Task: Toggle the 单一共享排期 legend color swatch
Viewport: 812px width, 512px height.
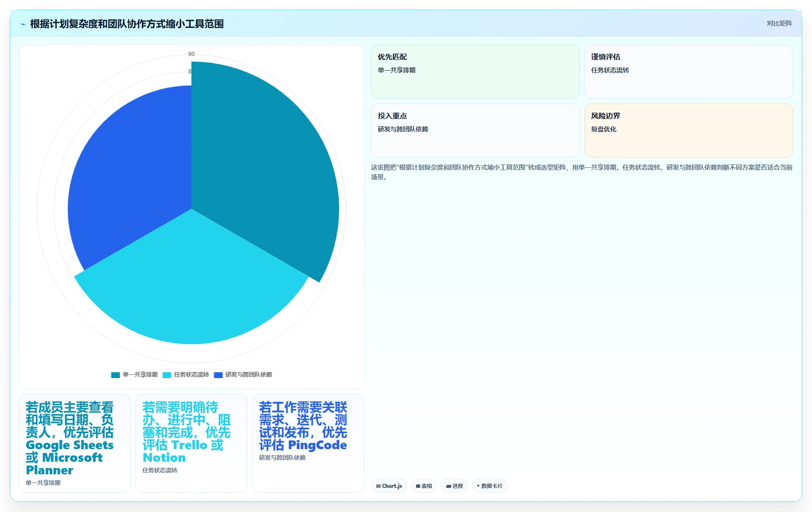Action: [x=115, y=375]
